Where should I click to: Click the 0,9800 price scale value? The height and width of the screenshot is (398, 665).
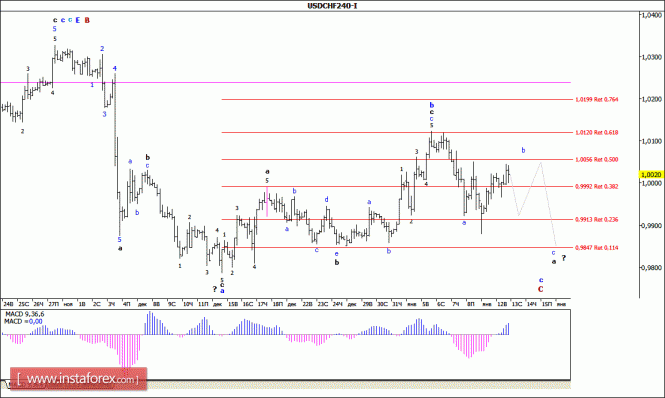click(x=652, y=267)
